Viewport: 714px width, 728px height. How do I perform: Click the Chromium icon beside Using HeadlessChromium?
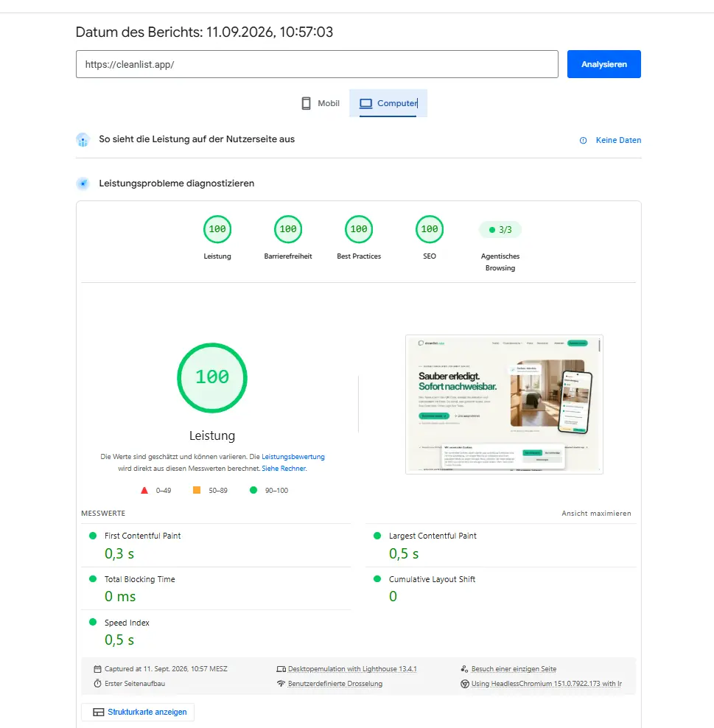pyautogui.click(x=464, y=684)
